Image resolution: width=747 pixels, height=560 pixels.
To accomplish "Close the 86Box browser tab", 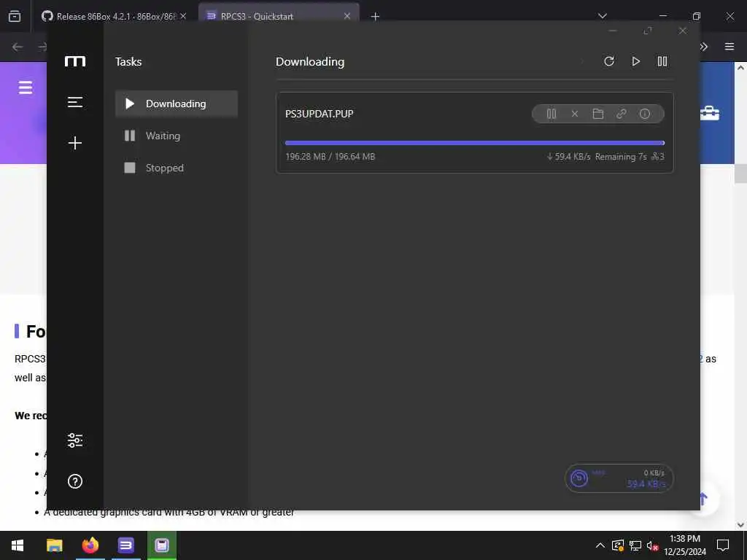I will coord(183,16).
